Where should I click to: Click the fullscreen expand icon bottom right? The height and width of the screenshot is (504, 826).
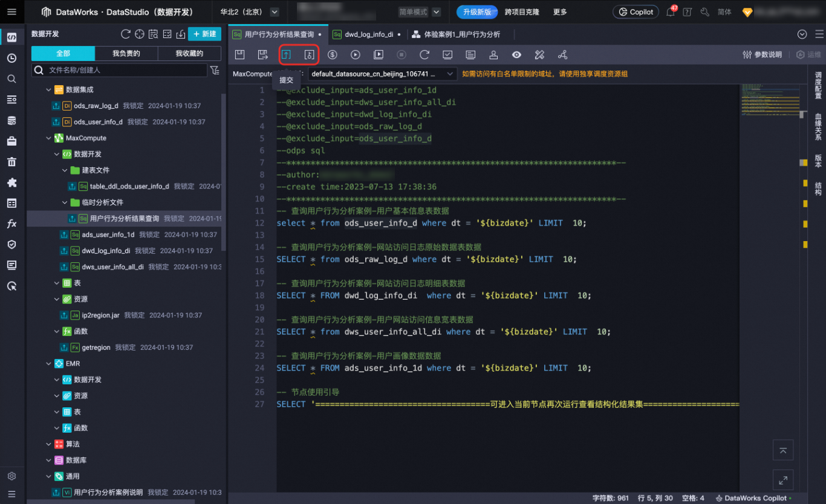(783, 480)
